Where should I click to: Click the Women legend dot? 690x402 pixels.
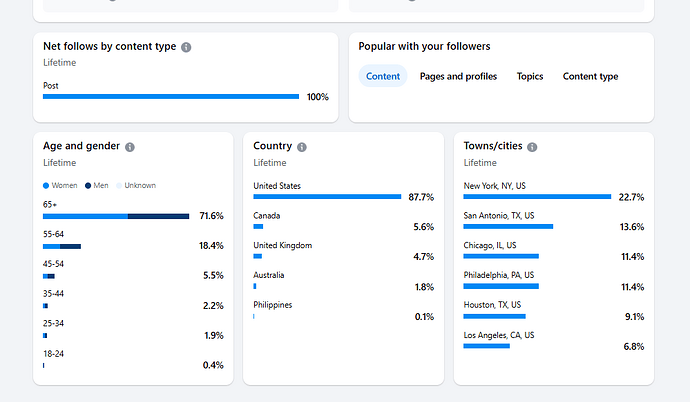tap(46, 186)
